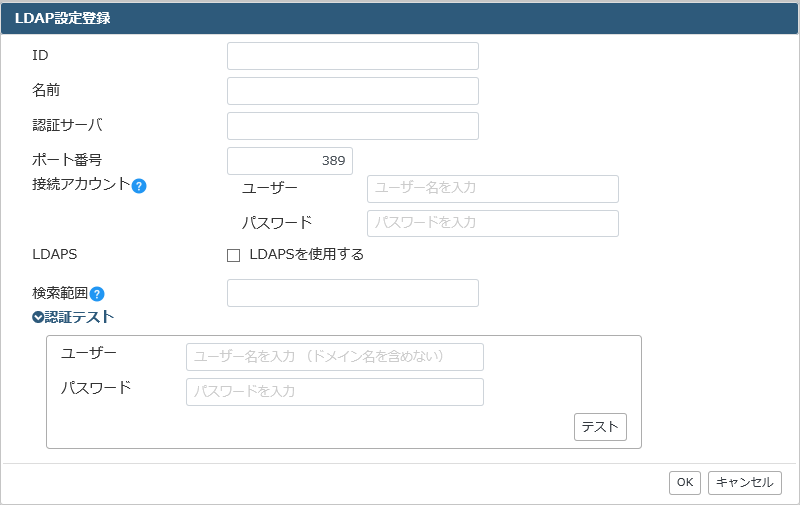Click the 接続アカウント label text
Image resolution: width=800 pixels, height=505 pixels.
pos(81,184)
